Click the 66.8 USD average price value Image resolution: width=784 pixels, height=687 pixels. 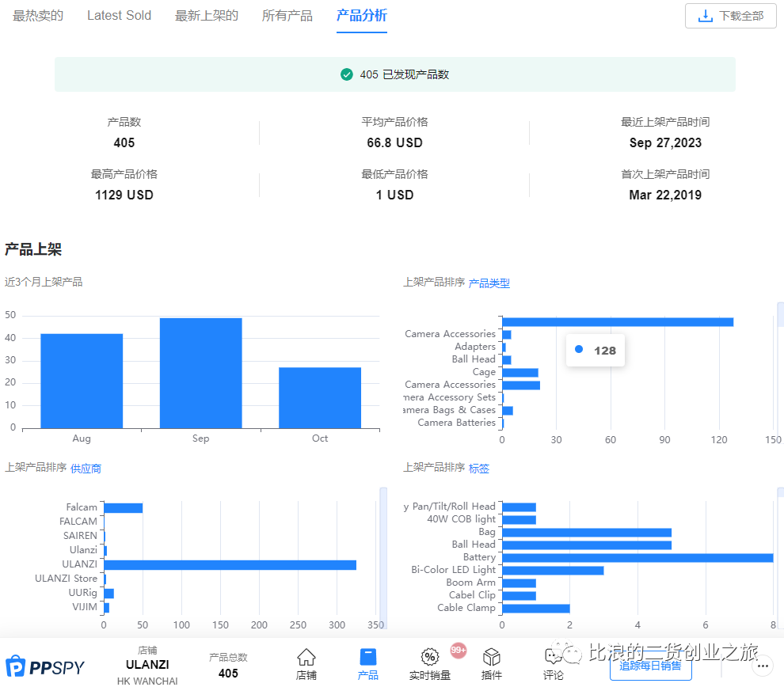[x=394, y=143]
